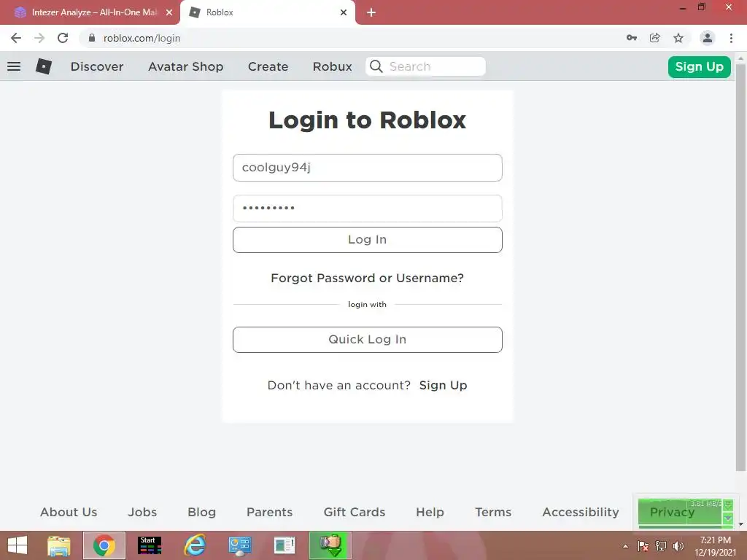Open Privacy footer link
This screenshot has width=747, height=560.
672,513
